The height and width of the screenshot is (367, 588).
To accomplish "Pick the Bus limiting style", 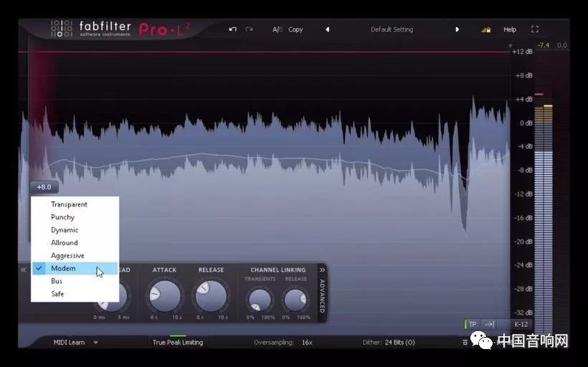I will (x=75, y=281).
